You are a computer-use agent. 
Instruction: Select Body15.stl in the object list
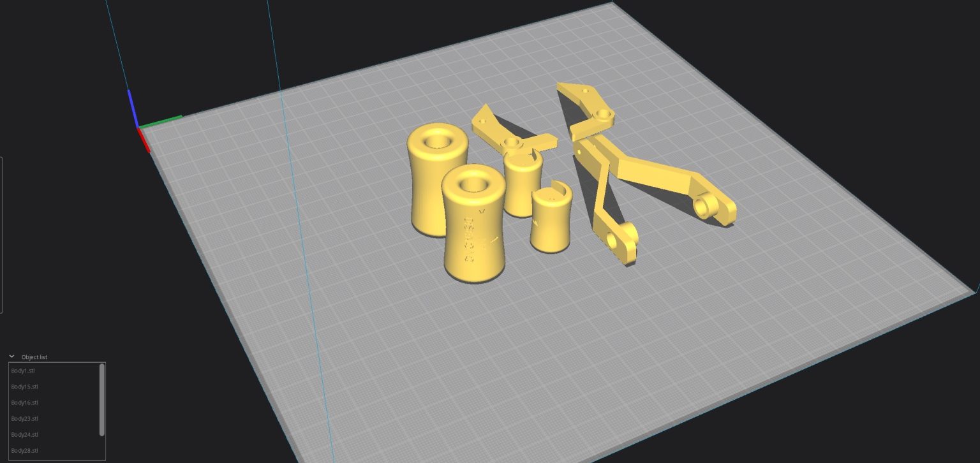point(25,386)
